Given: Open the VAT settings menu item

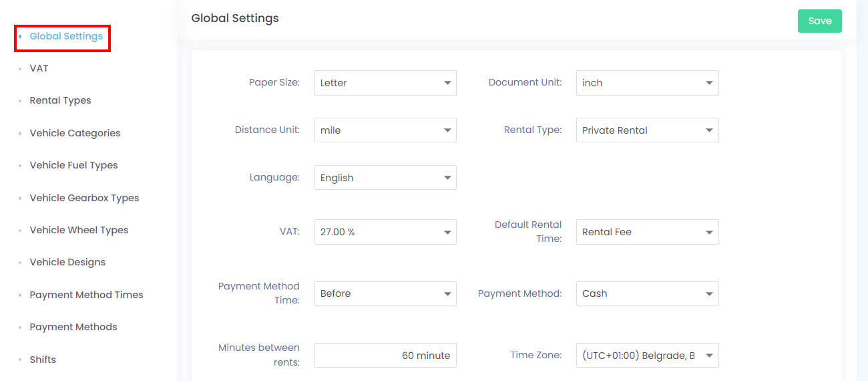Looking at the screenshot, I should [x=39, y=68].
